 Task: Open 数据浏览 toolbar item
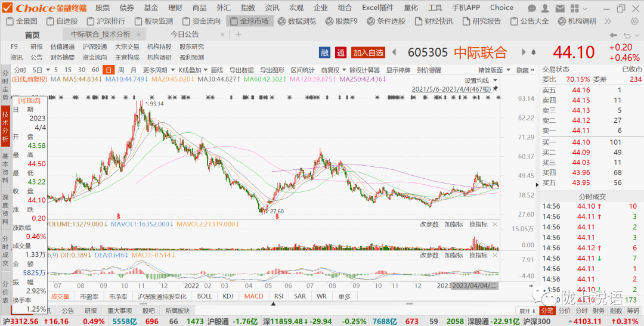point(297,21)
